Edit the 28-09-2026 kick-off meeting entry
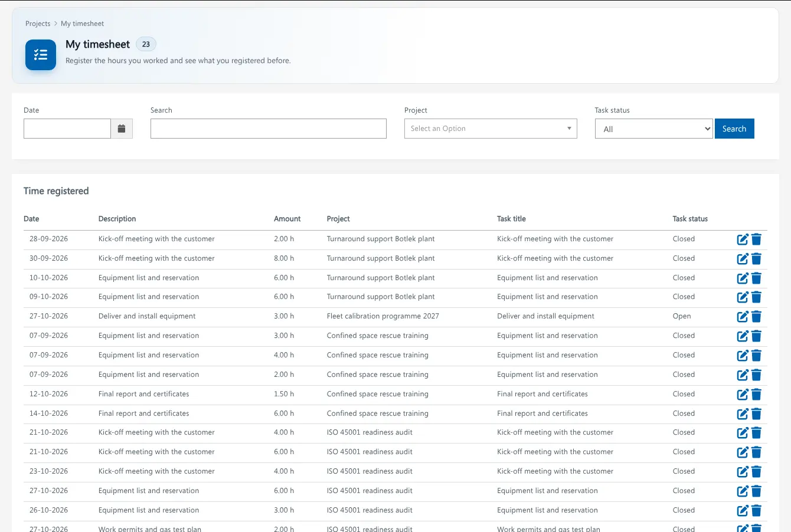 pyautogui.click(x=743, y=239)
